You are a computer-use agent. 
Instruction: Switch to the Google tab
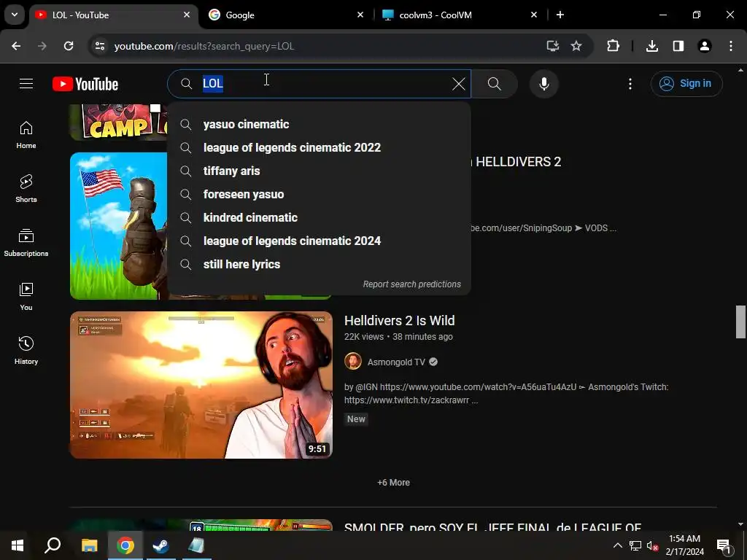point(286,15)
